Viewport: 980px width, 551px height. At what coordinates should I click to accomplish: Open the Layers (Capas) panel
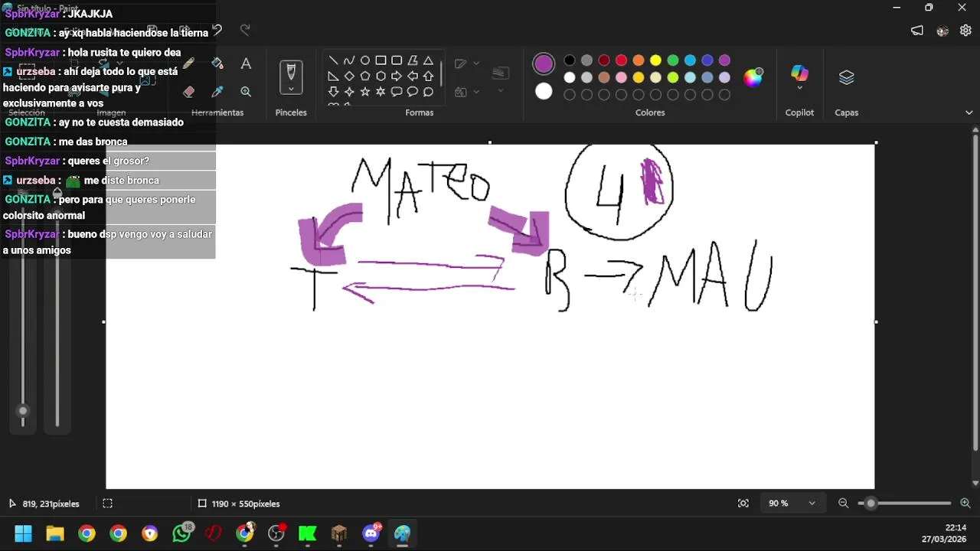pyautogui.click(x=846, y=78)
